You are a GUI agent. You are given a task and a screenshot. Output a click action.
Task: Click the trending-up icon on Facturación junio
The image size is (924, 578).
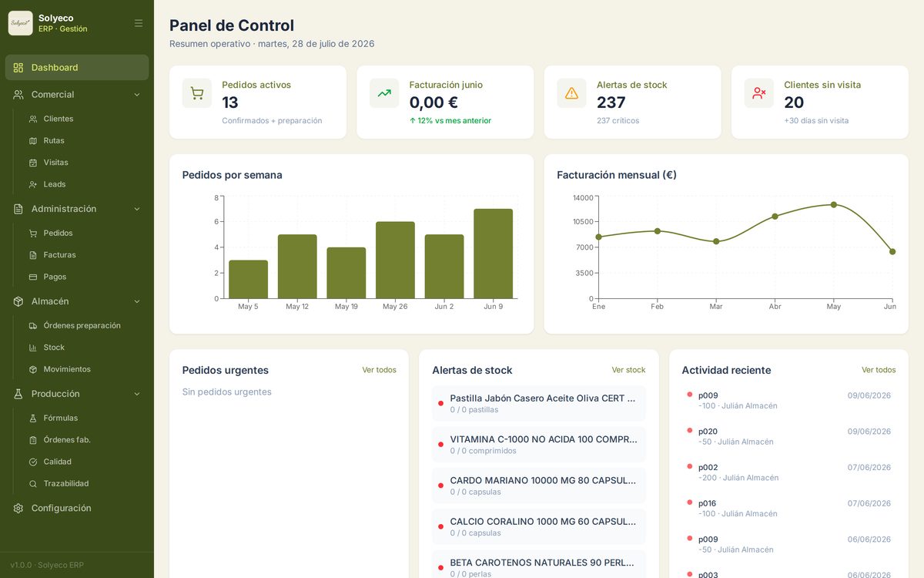384,93
